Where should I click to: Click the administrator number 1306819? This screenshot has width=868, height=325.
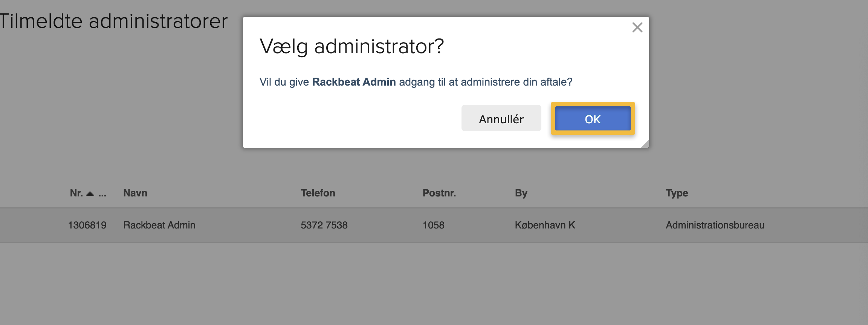click(87, 225)
